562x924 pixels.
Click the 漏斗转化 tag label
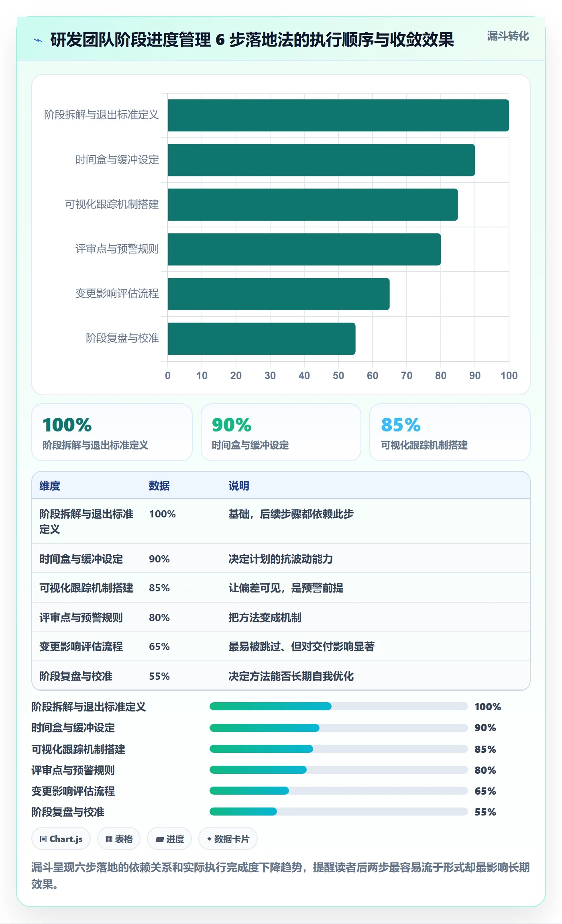tap(508, 36)
